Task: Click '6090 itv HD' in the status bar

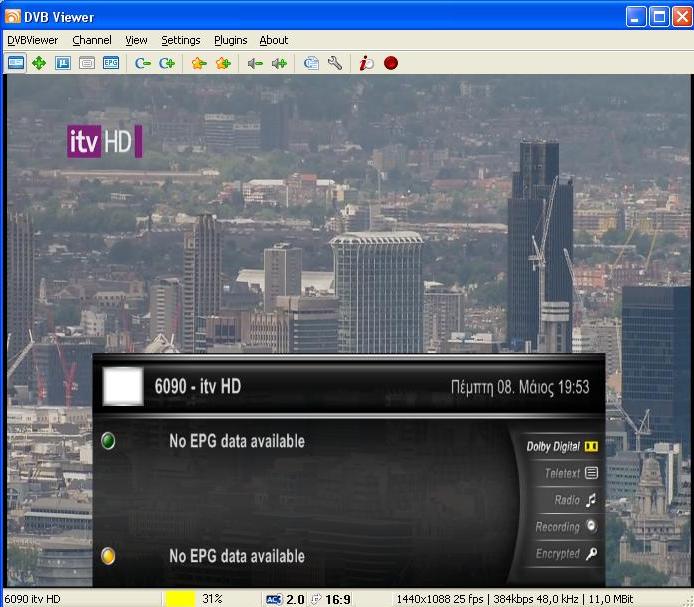Action: click(x=32, y=599)
